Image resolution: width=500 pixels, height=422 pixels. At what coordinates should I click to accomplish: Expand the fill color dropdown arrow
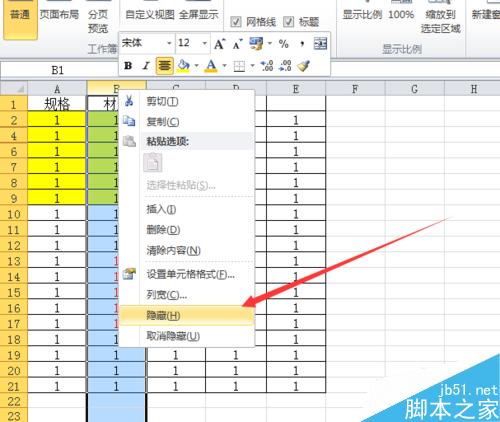pos(197,65)
